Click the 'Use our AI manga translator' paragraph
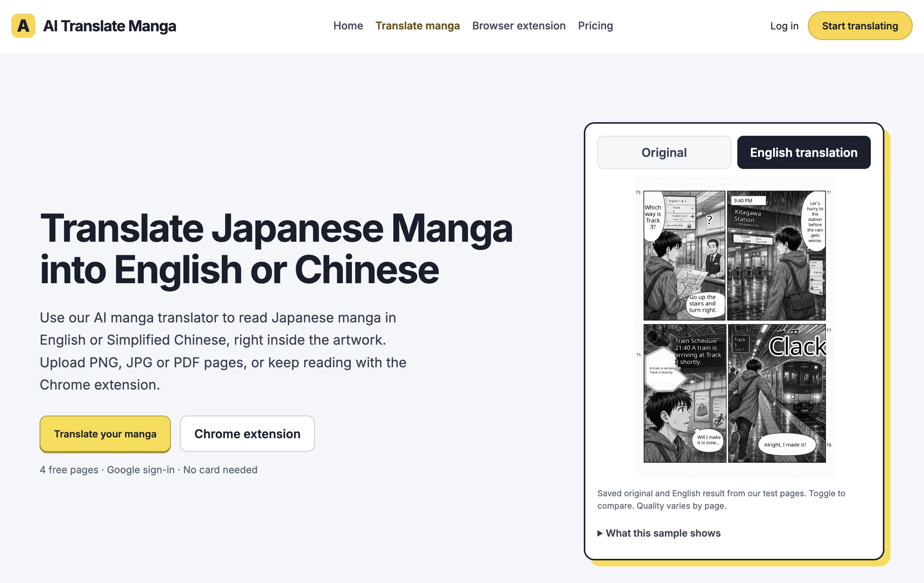 point(223,351)
